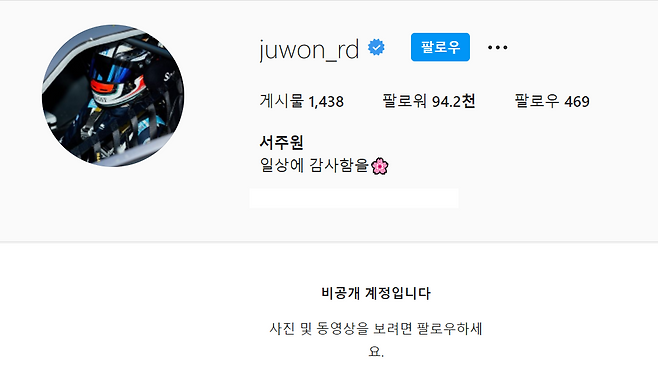Click the blue 팔로우 follow button
This screenshot has height=387, width=658.
point(440,47)
